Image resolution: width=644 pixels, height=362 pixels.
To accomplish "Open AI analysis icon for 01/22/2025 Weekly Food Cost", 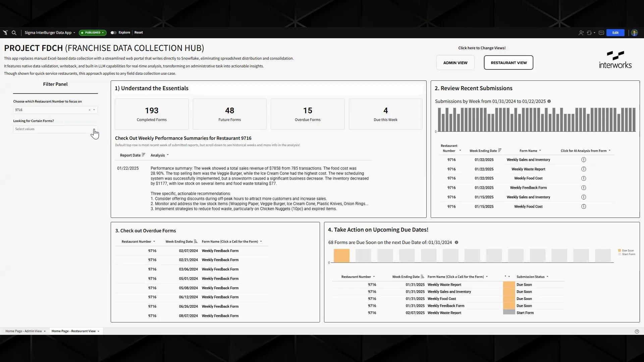I will coord(584,178).
